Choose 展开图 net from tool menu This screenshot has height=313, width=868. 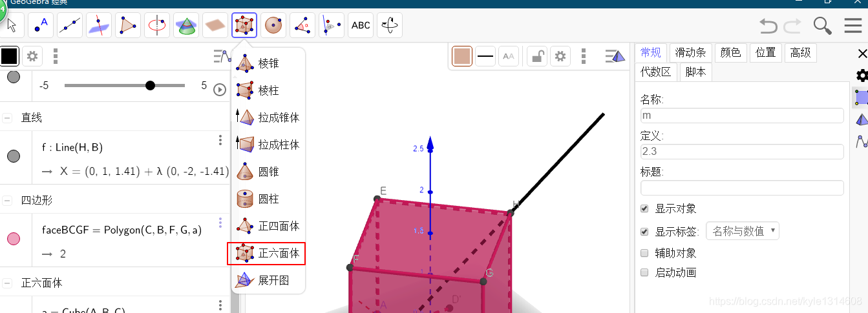pos(268,281)
